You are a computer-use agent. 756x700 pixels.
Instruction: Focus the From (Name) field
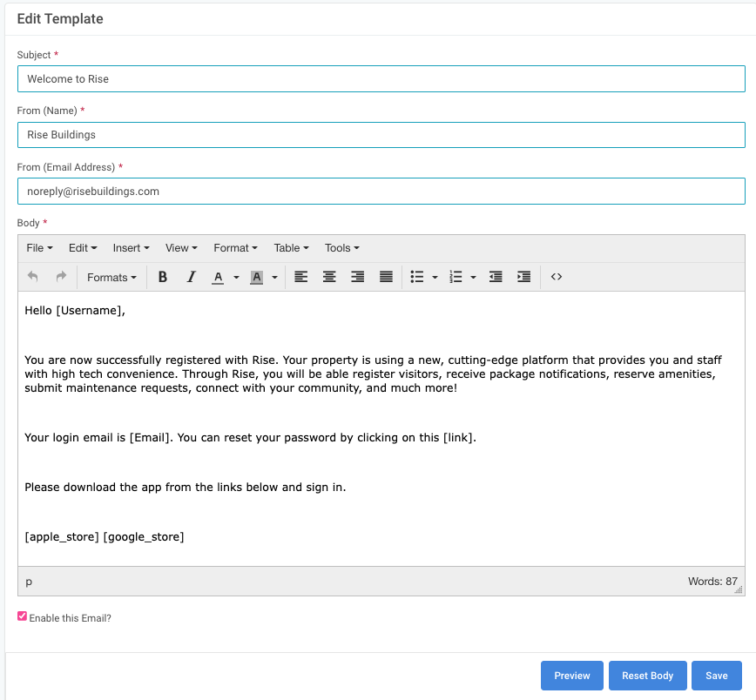click(x=381, y=135)
